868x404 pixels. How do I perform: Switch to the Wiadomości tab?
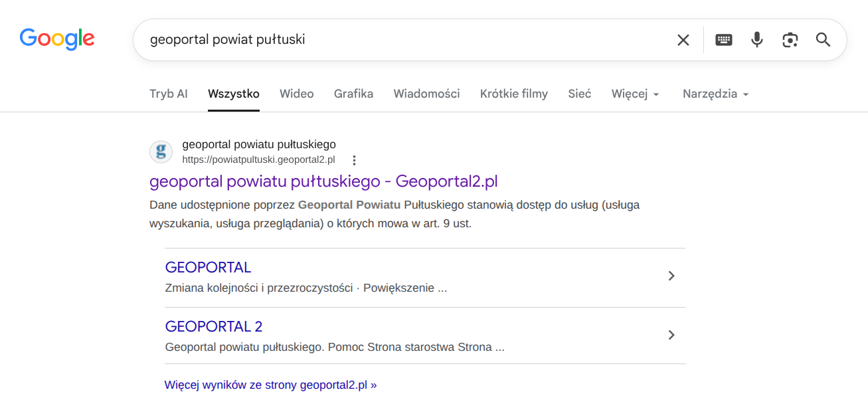[427, 94]
